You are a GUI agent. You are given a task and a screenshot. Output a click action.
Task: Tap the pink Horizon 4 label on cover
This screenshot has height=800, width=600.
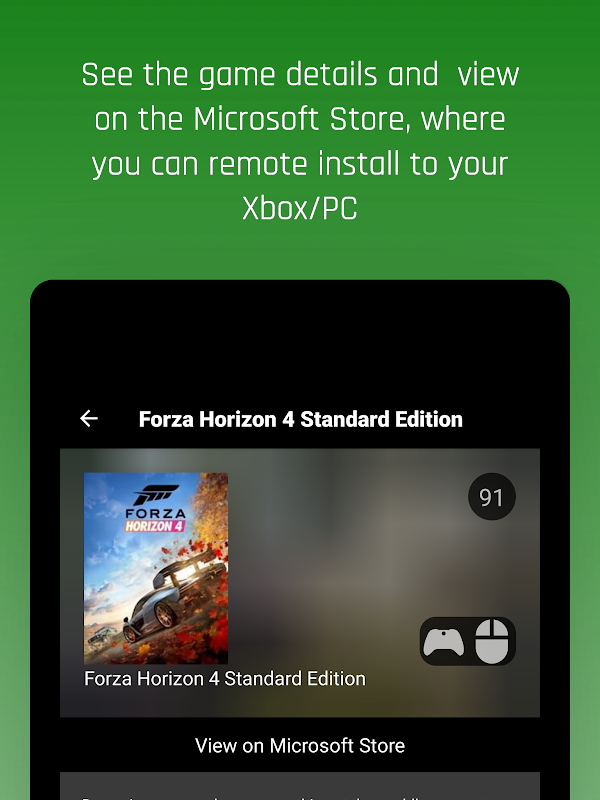[x=155, y=526]
